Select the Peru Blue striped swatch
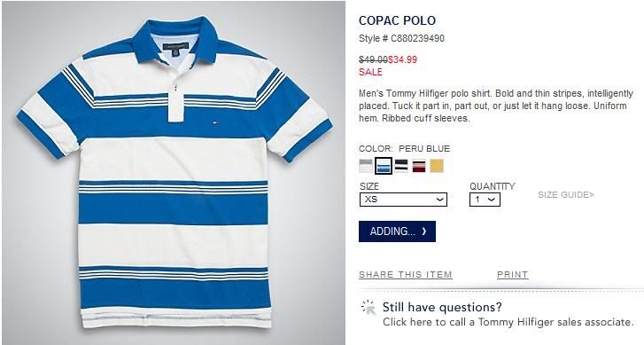644x345 pixels. click(384, 166)
